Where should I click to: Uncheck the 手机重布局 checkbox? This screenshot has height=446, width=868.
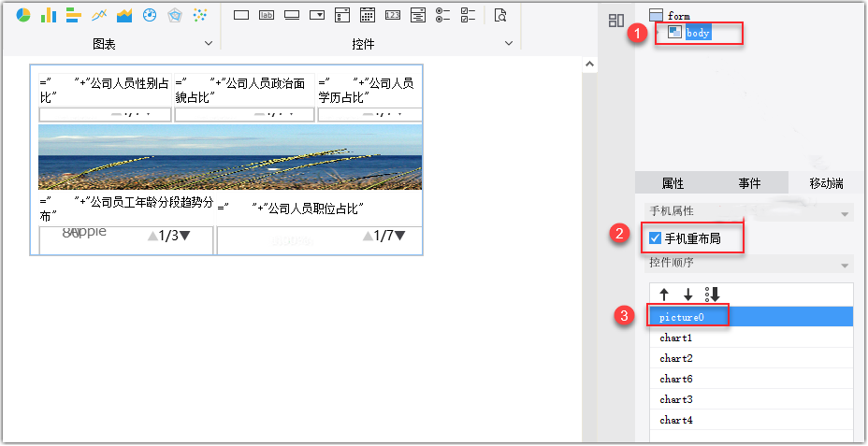pos(655,238)
